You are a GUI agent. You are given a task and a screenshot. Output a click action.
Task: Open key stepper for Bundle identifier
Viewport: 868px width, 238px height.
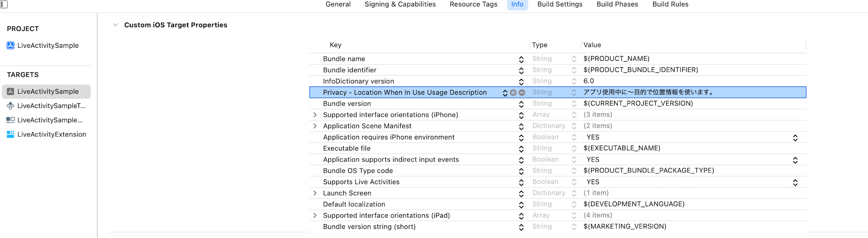point(521,70)
